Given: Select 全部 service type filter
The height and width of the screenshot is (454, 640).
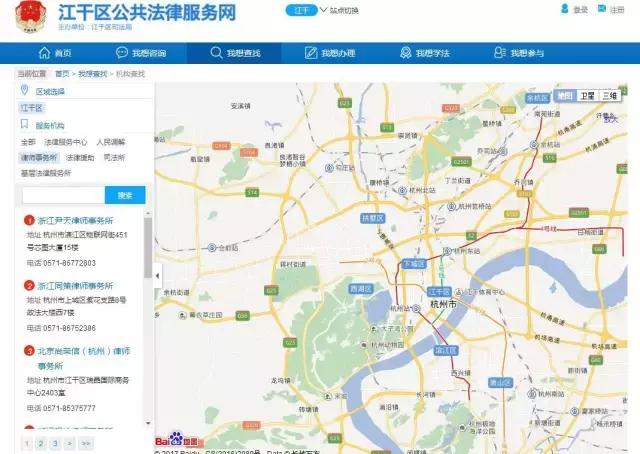Looking at the screenshot, I should point(28,142).
